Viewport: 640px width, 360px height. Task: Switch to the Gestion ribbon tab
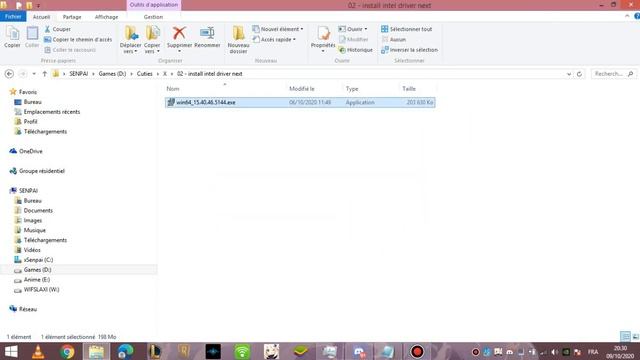pos(153,17)
